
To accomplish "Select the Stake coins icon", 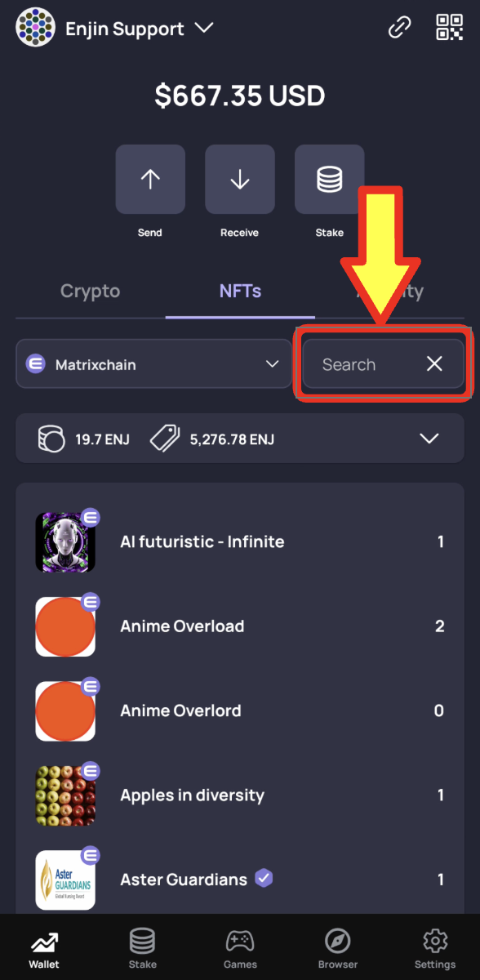I will (329, 179).
